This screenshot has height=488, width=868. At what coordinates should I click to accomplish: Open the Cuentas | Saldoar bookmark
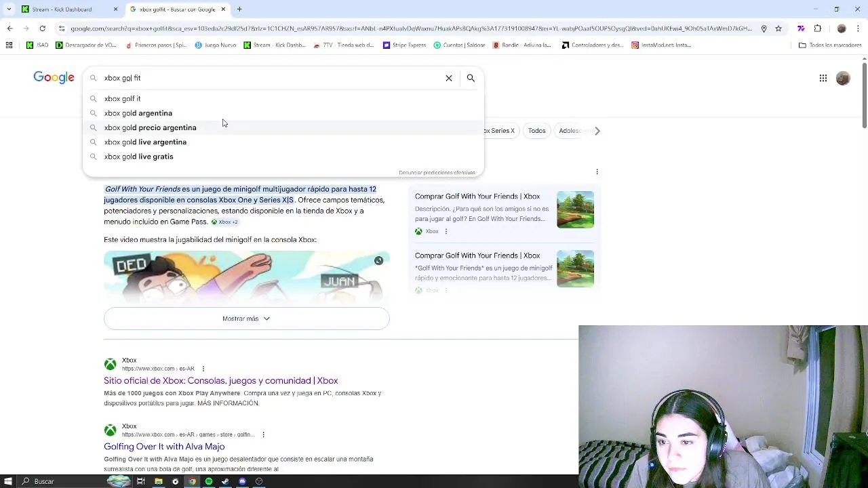point(459,45)
